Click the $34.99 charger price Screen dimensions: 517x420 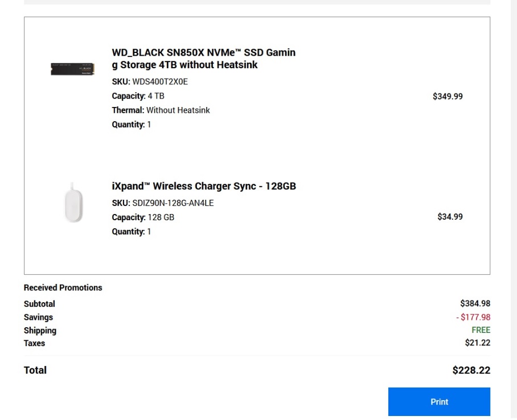(450, 217)
